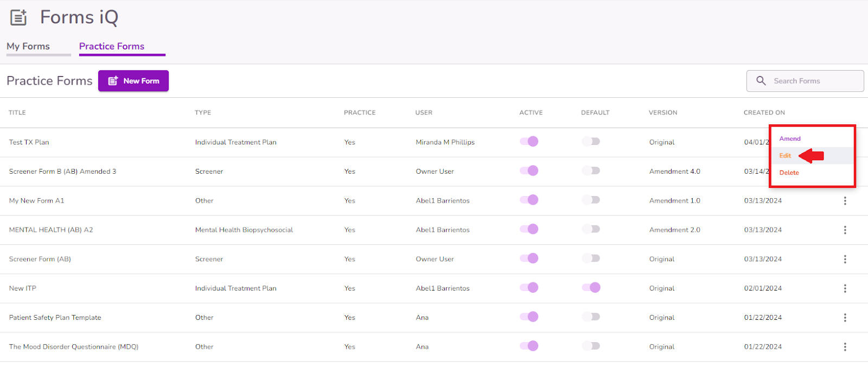
Task: Toggle Active switch for Screener Form B Amended 3
Action: pos(529,171)
